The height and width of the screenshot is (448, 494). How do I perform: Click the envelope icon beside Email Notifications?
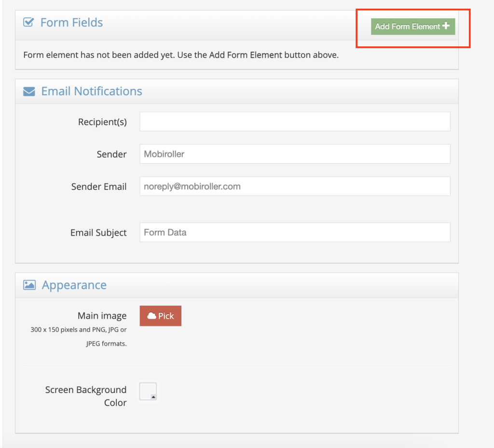pos(28,91)
